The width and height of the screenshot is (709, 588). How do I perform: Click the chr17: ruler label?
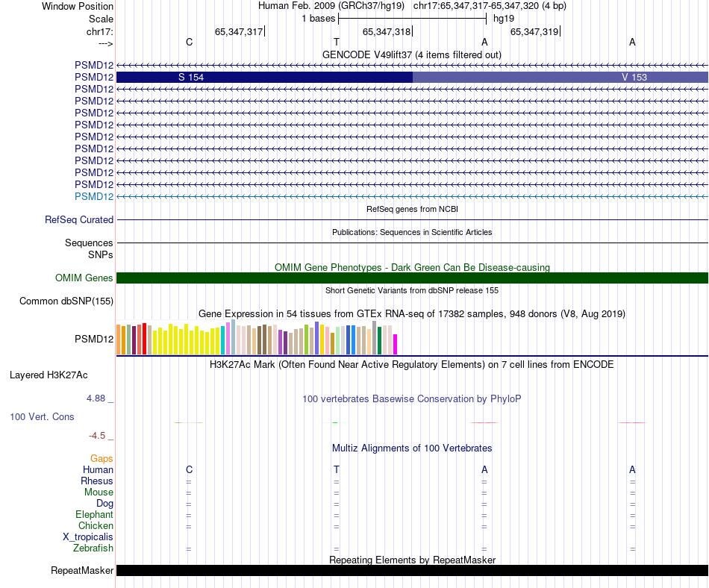pos(100,31)
